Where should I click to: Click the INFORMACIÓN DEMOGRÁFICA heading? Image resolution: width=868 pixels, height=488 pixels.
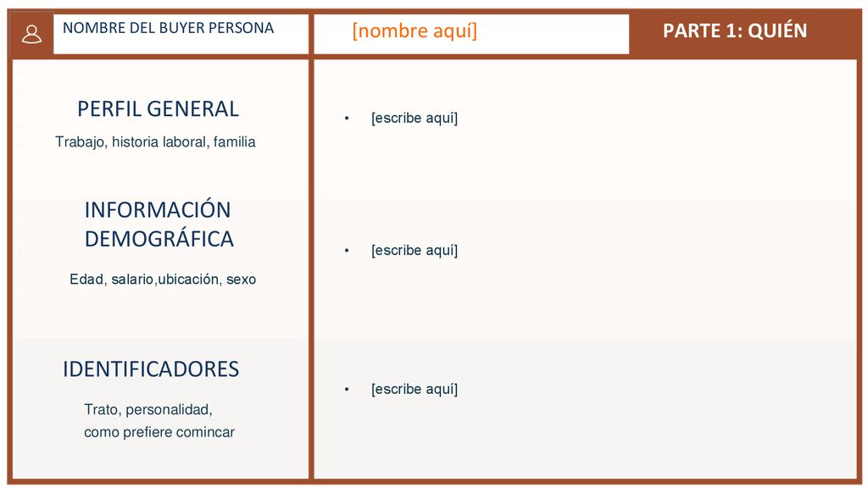(x=159, y=225)
